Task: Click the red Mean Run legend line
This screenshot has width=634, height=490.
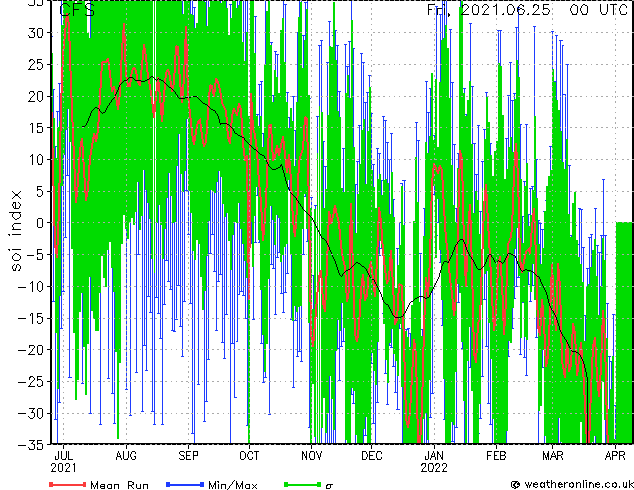Action: tap(68, 484)
